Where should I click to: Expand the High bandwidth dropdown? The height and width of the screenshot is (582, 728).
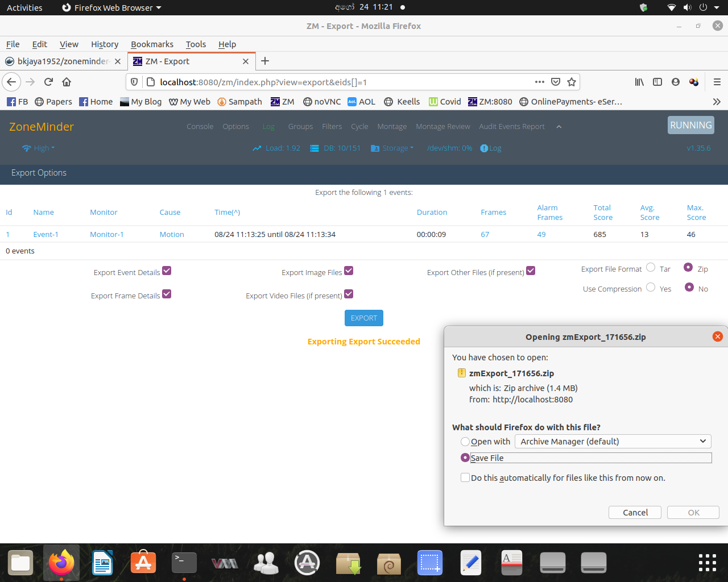(x=39, y=148)
